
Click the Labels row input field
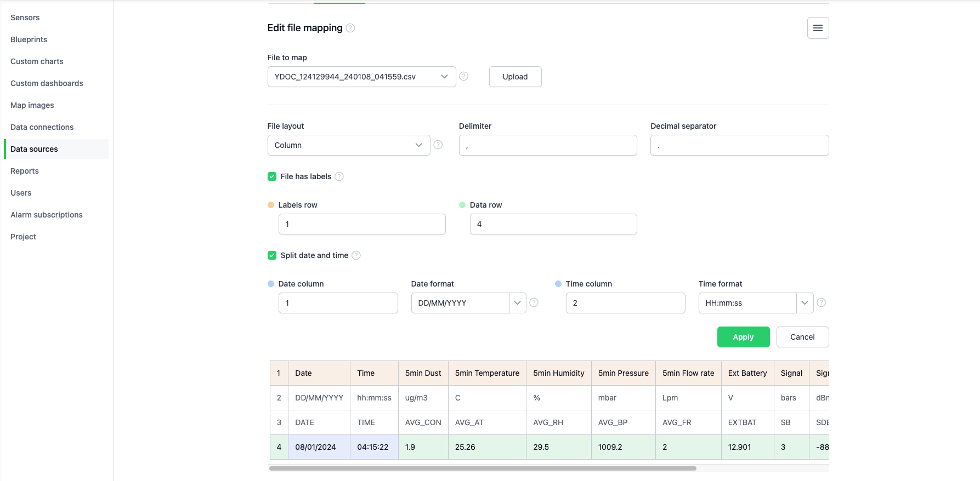click(362, 224)
